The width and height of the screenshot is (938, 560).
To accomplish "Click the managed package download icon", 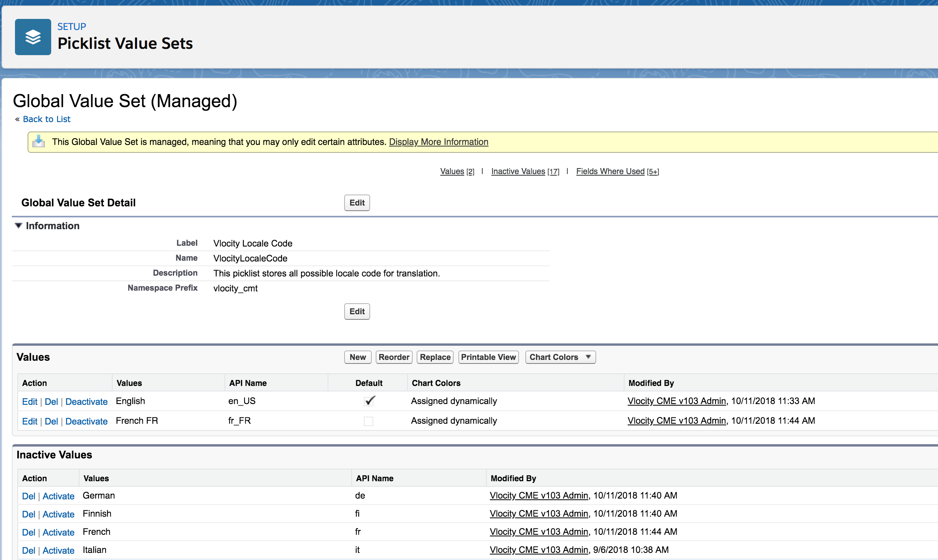I will pos(39,141).
